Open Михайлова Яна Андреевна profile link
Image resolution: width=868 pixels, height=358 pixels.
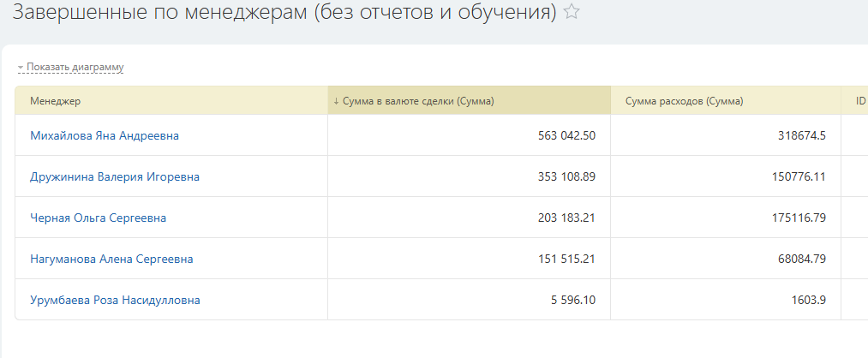tap(105, 135)
